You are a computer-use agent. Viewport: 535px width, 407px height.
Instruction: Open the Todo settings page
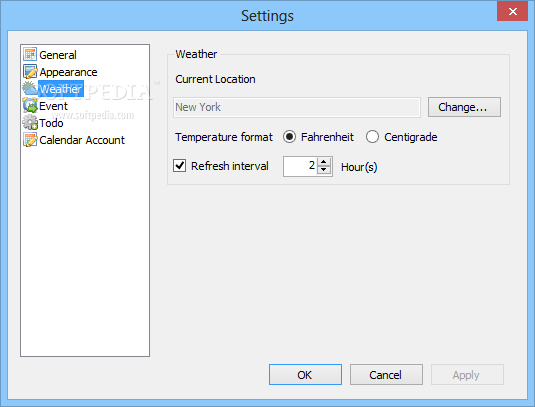[x=51, y=123]
